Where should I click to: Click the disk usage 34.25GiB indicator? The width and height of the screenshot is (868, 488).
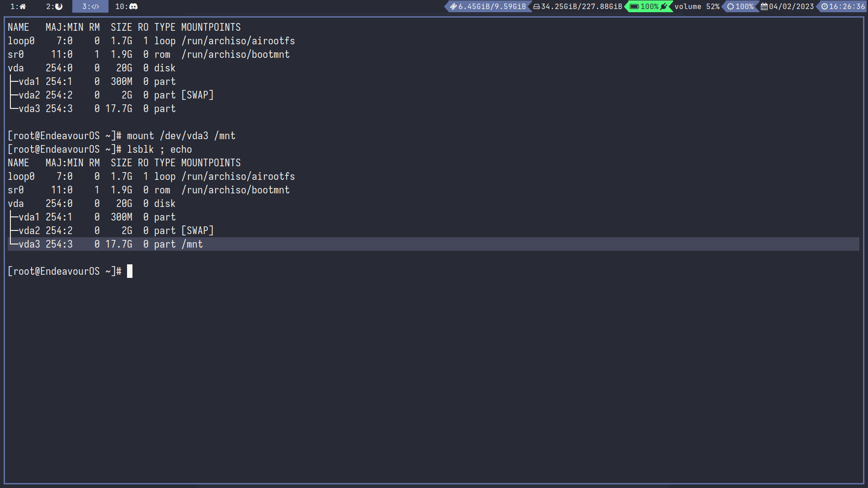click(x=578, y=6)
